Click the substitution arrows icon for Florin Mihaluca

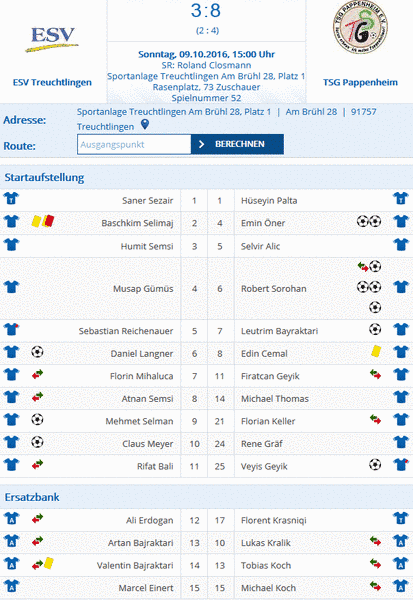click(37, 374)
